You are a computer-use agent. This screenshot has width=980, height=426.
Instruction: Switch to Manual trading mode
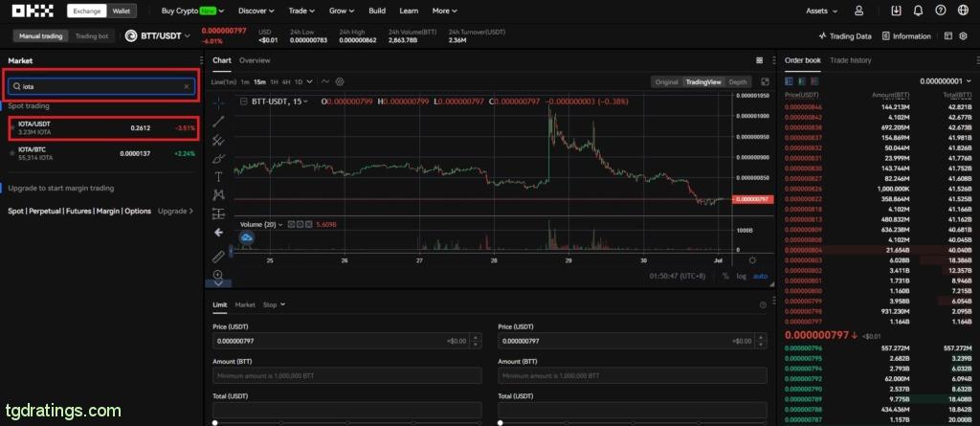40,36
